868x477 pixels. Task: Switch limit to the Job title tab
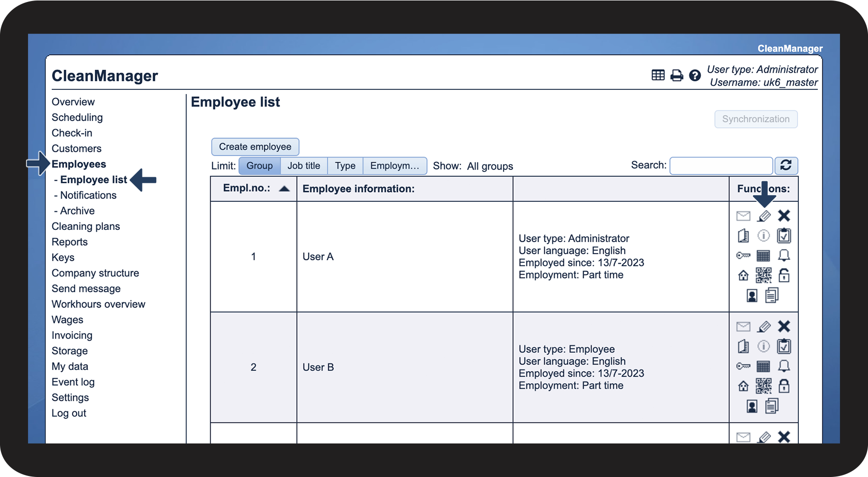pos(304,166)
